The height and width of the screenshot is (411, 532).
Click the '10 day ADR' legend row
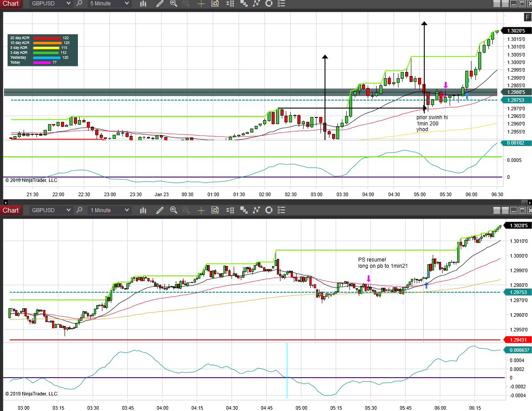pyautogui.click(x=40, y=43)
